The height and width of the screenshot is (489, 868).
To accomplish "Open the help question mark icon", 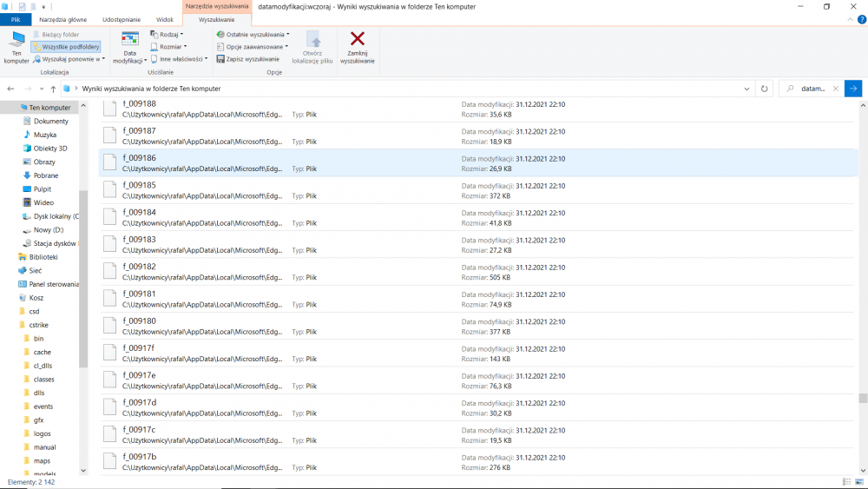I will [862, 19].
